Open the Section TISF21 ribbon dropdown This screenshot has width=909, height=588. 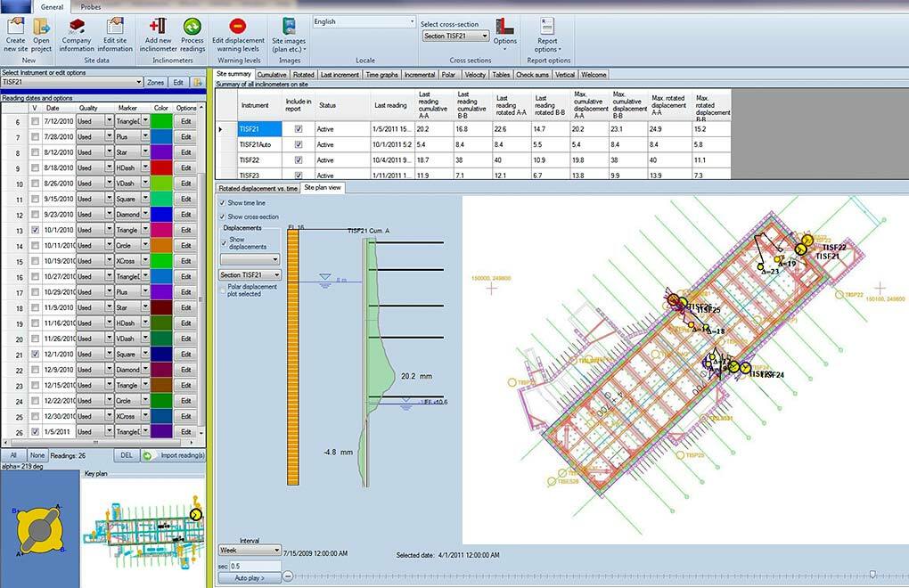coord(484,37)
